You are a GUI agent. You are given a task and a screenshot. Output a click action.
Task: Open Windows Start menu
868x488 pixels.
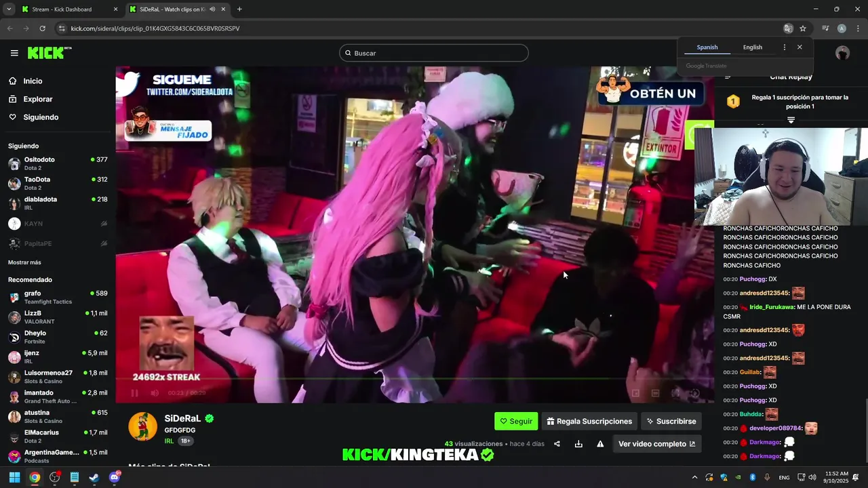pyautogui.click(x=14, y=477)
